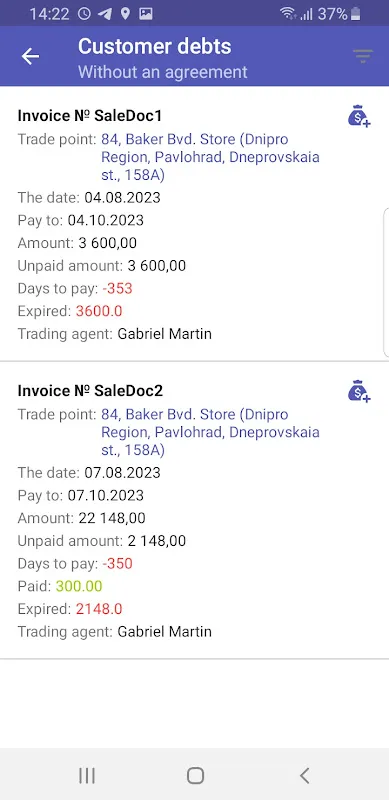Tap the Without an agreement subtitle
The width and height of the screenshot is (389, 800).
tap(163, 72)
